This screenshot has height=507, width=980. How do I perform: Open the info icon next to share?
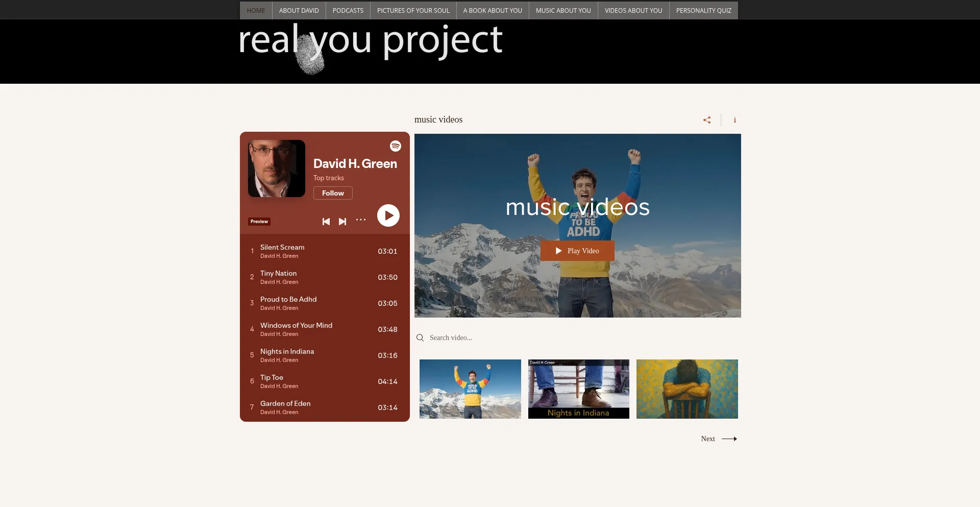click(x=734, y=120)
